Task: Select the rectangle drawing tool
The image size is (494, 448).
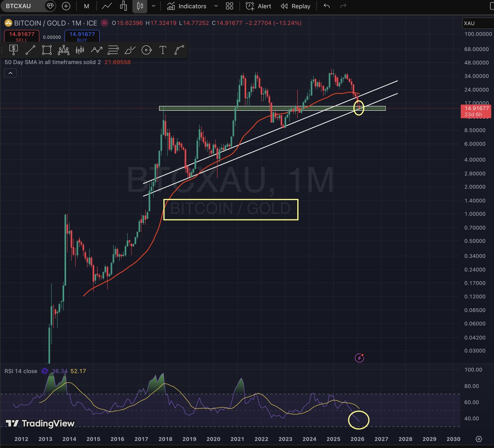Action: point(47,50)
